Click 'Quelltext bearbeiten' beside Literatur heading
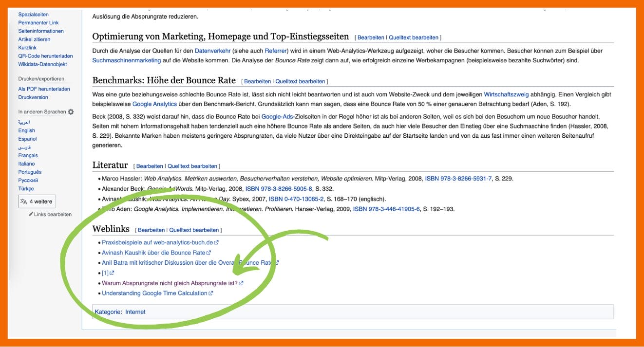Image resolution: width=644 pixels, height=347 pixels. click(192, 166)
